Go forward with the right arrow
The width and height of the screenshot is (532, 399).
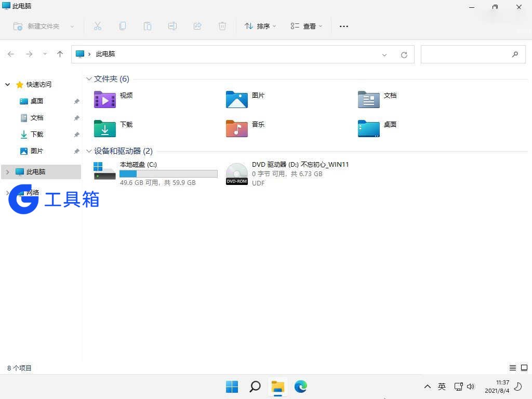tap(29, 54)
